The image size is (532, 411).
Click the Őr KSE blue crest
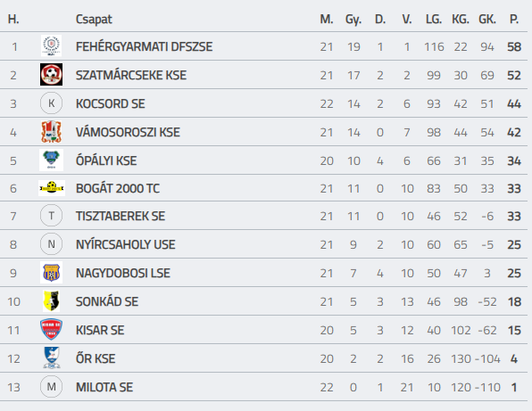point(52,358)
